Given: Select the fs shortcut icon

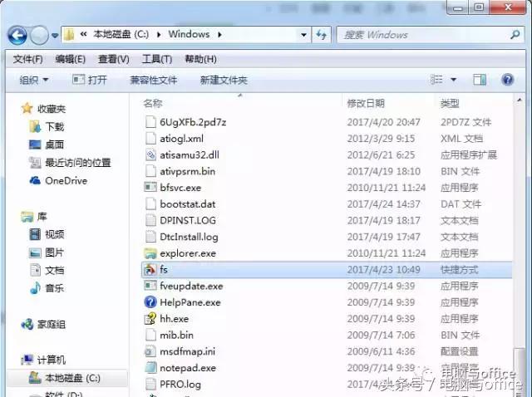Looking at the screenshot, I should 150,270.
